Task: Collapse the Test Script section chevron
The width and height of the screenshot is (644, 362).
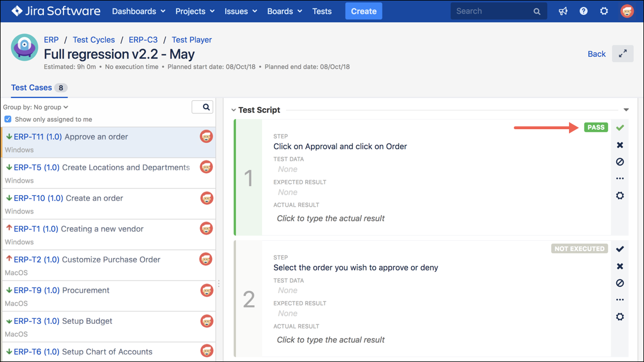Action: pos(233,110)
